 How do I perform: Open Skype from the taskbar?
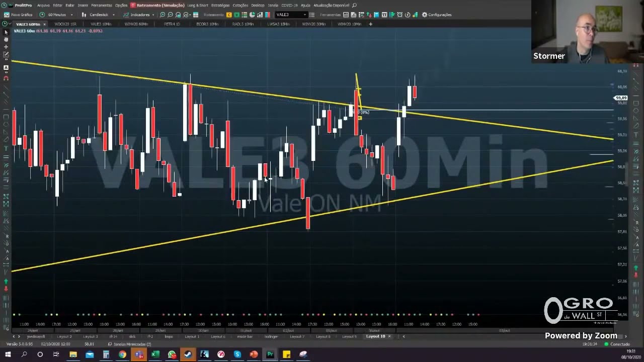pyautogui.click(x=237, y=354)
